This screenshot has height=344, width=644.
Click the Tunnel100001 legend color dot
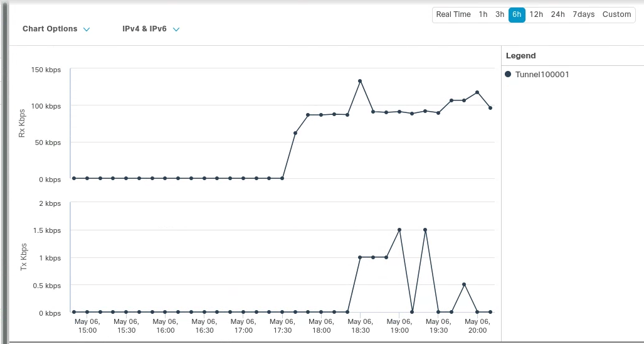pyautogui.click(x=508, y=74)
